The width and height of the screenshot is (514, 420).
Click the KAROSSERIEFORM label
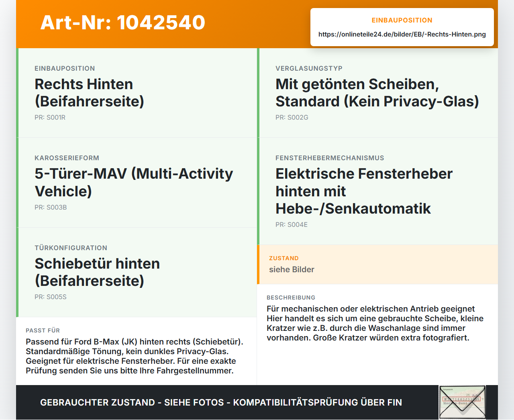tap(67, 158)
